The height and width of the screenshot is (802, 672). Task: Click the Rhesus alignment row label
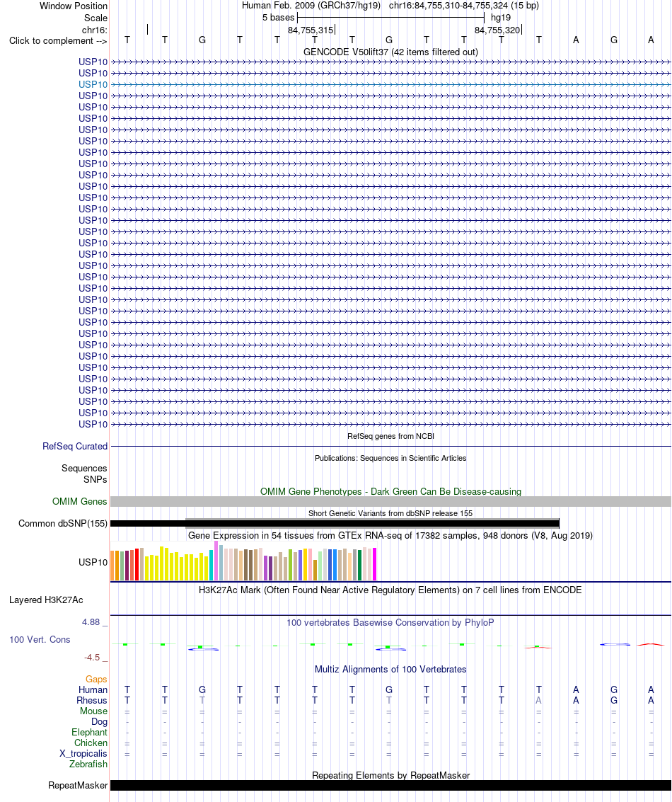pyautogui.click(x=92, y=700)
